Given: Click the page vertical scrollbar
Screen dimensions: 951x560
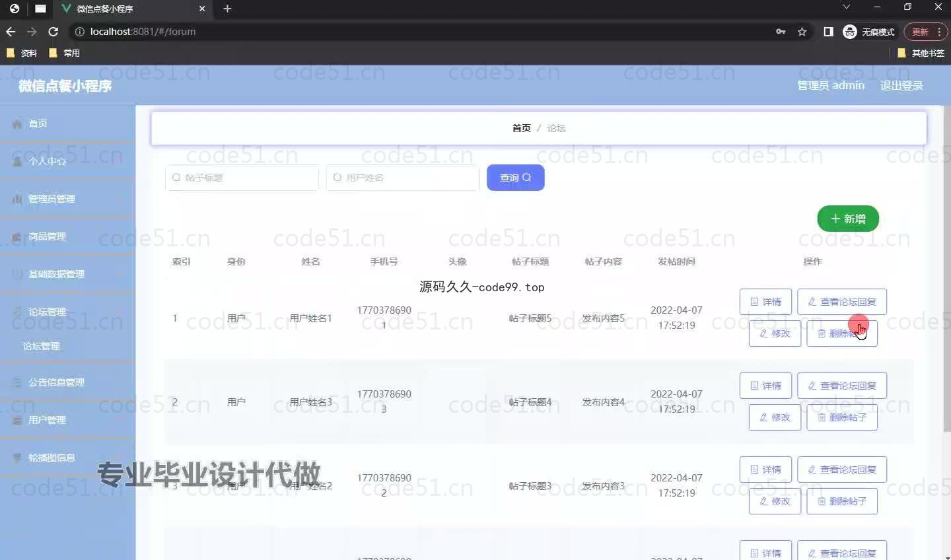Looking at the screenshot, I should [x=946, y=268].
